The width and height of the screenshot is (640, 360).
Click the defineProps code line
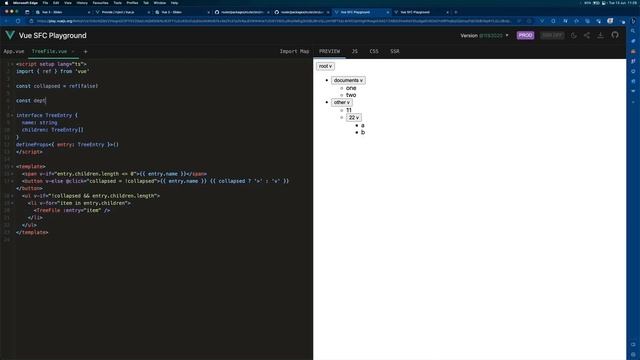pyautogui.click(x=67, y=144)
